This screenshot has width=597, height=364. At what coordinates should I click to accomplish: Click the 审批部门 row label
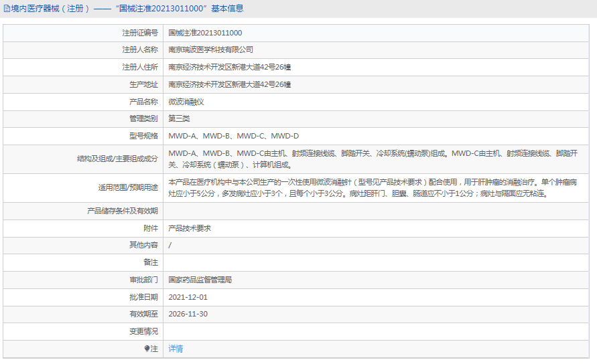[x=143, y=280]
